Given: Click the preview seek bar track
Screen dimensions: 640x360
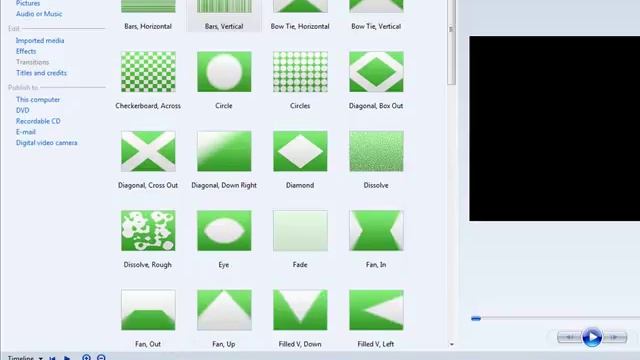Looking at the screenshot, I should (560, 318).
